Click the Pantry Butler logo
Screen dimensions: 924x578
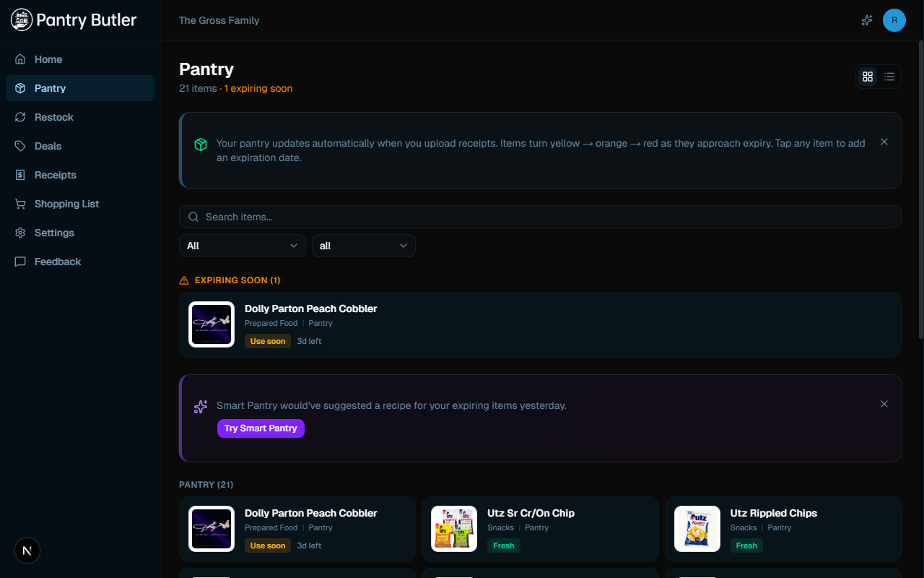pos(73,20)
